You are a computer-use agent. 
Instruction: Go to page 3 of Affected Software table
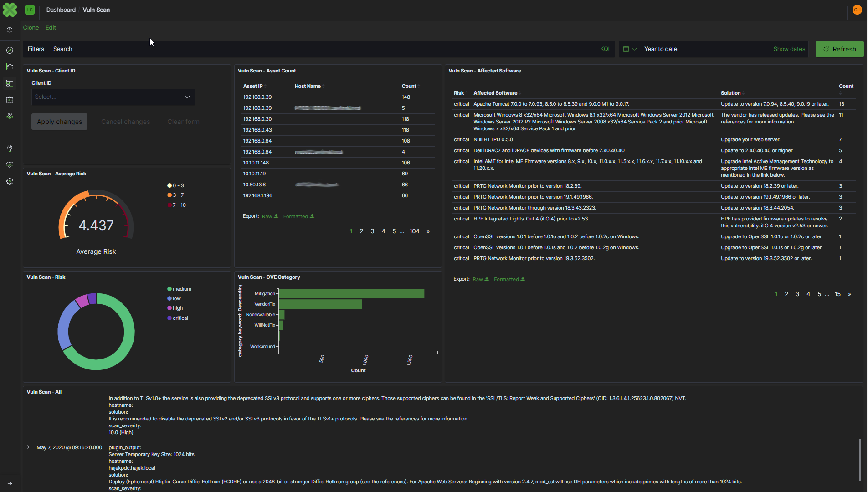(x=797, y=294)
